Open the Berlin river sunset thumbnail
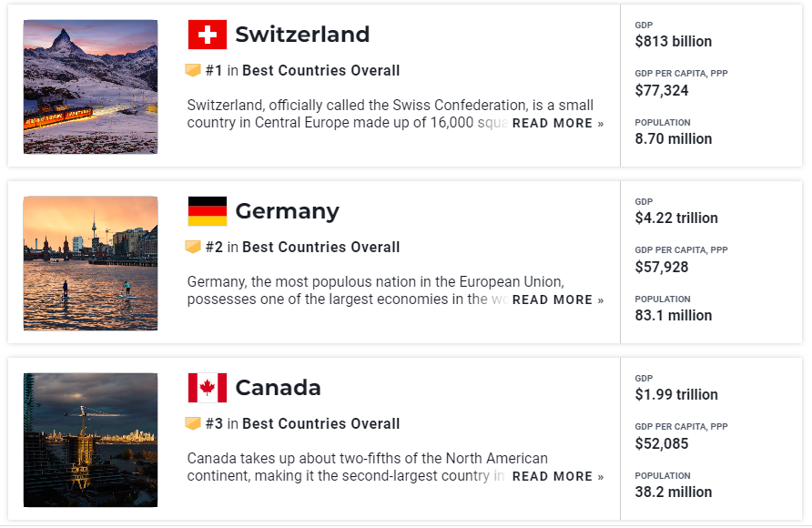The image size is (812, 528). tap(91, 263)
